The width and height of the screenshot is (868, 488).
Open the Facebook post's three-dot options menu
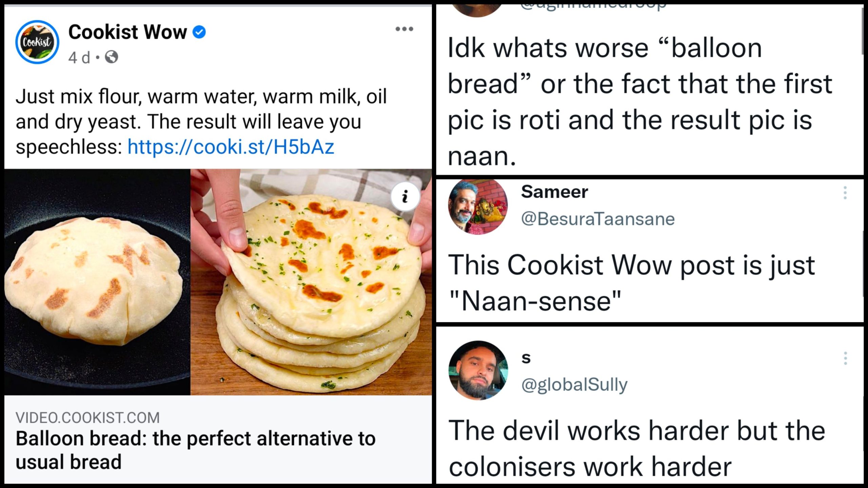(404, 29)
